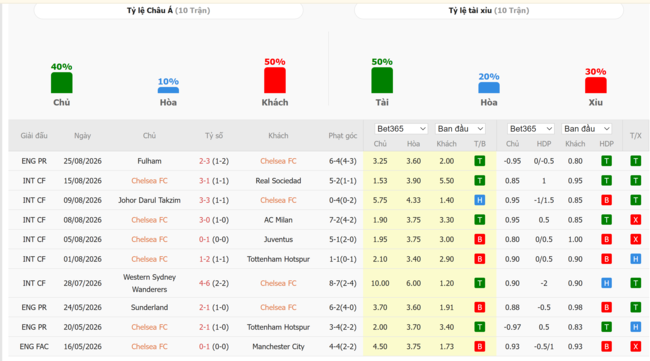Viewport: 650px width, 361px height.
Task: Click the green Chủ 40% bar
Action: pos(61,82)
